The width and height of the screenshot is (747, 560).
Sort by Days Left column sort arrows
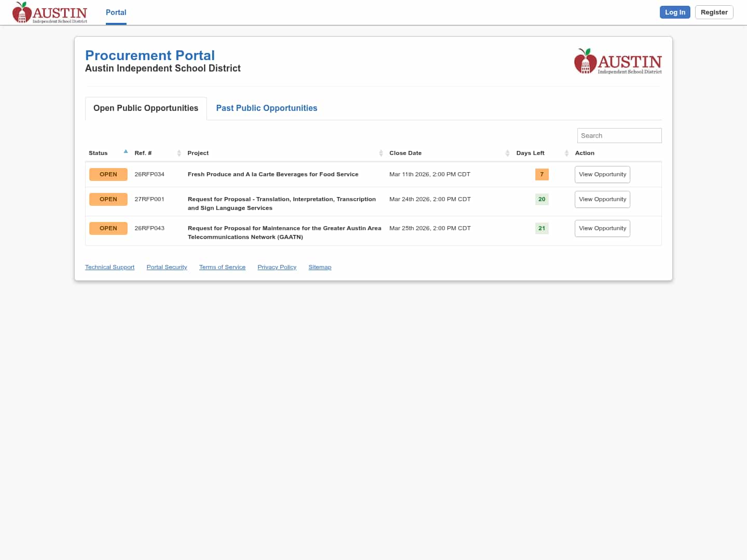tap(566, 153)
